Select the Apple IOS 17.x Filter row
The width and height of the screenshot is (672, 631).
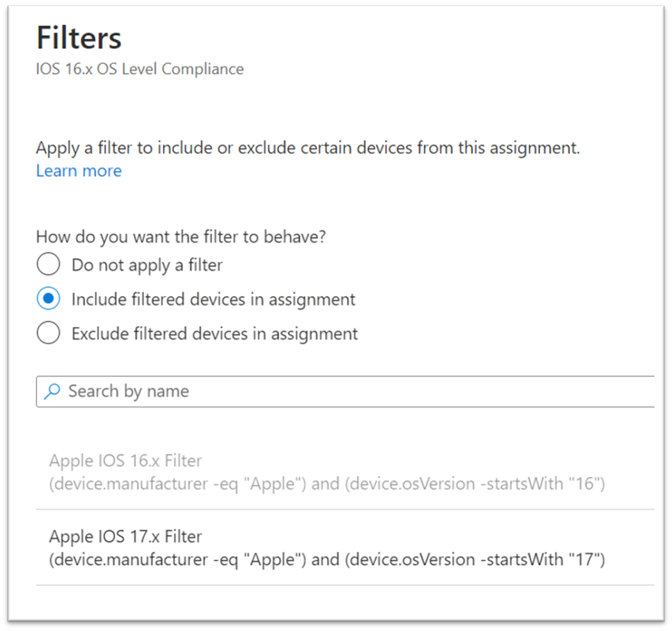[345, 548]
